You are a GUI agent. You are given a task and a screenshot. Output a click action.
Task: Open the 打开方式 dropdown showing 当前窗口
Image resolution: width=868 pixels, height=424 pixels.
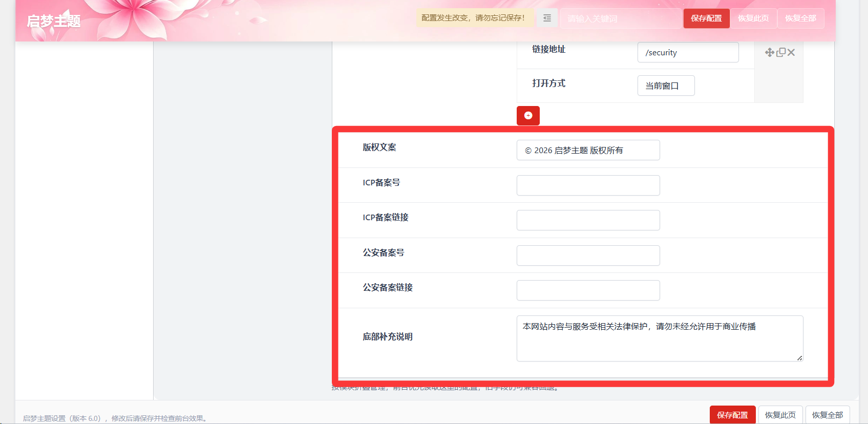click(666, 86)
